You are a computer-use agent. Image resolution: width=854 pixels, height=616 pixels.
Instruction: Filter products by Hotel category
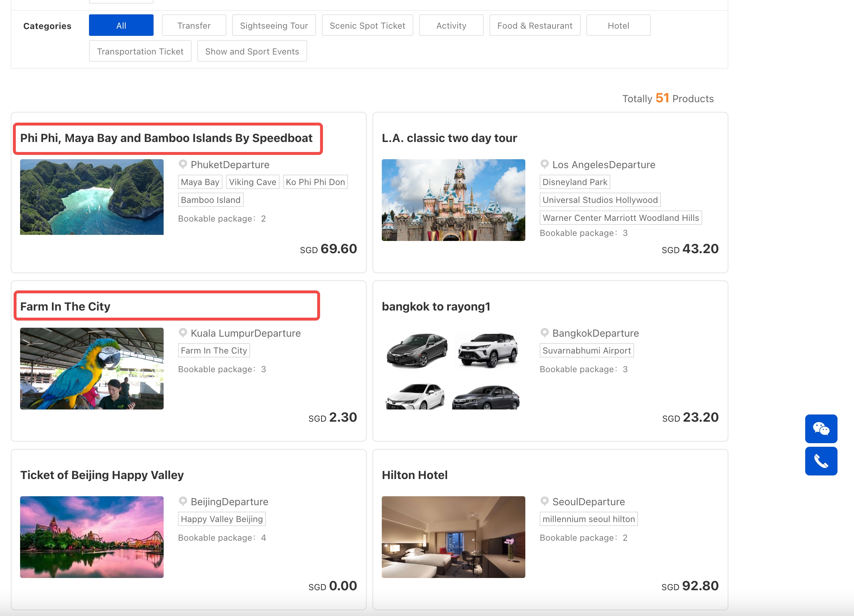click(618, 25)
